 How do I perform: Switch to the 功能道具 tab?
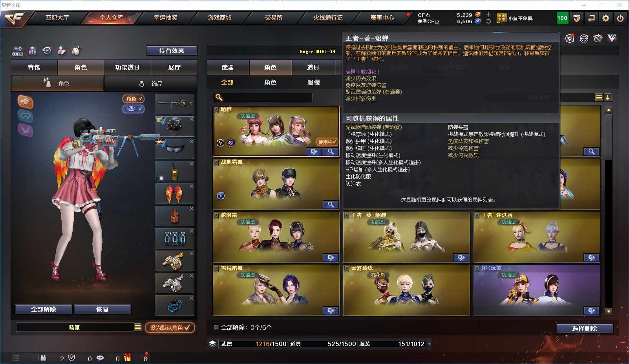click(127, 68)
